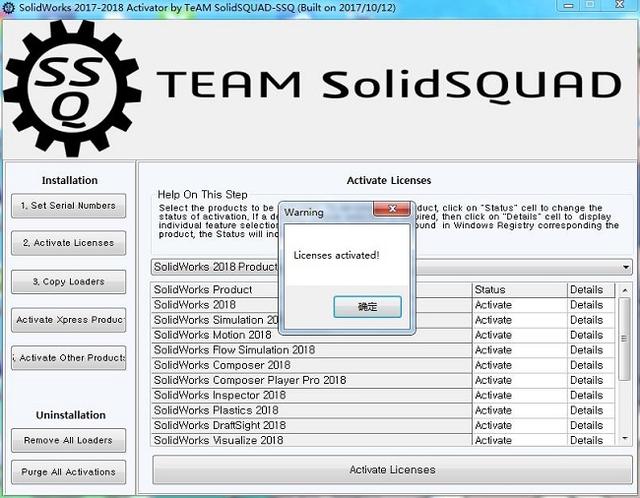This screenshot has height=498, width=640.
Task: Click the SolidWorks Product column header
Action: [x=311, y=290]
